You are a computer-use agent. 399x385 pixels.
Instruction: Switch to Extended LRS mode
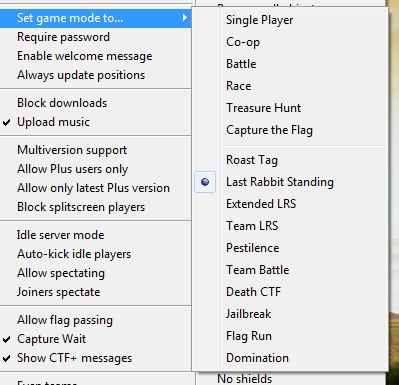[x=290, y=204]
